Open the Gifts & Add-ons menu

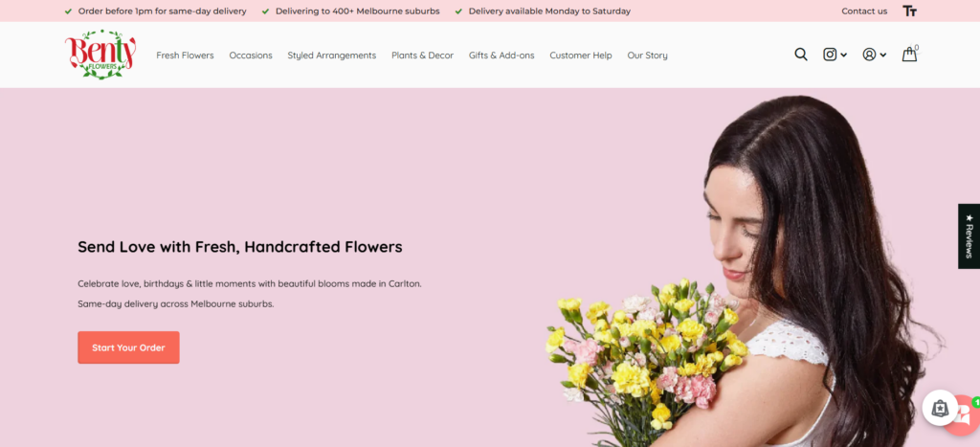[501, 56]
